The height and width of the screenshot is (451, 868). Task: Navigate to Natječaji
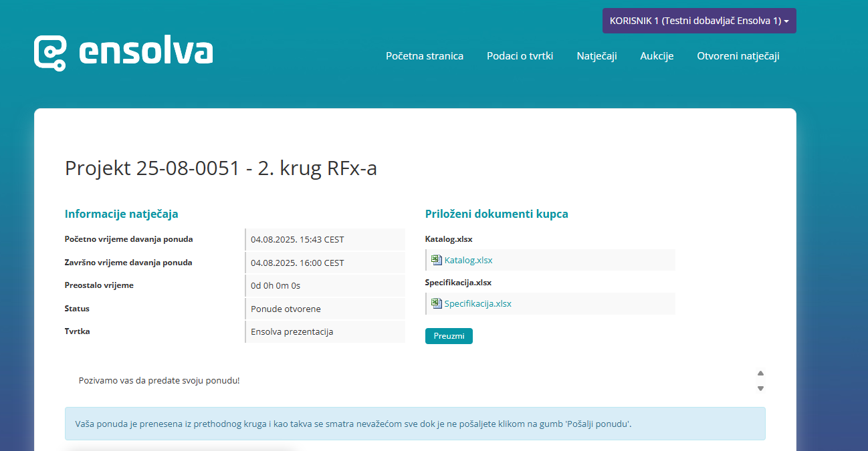click(x=596, y=56)
